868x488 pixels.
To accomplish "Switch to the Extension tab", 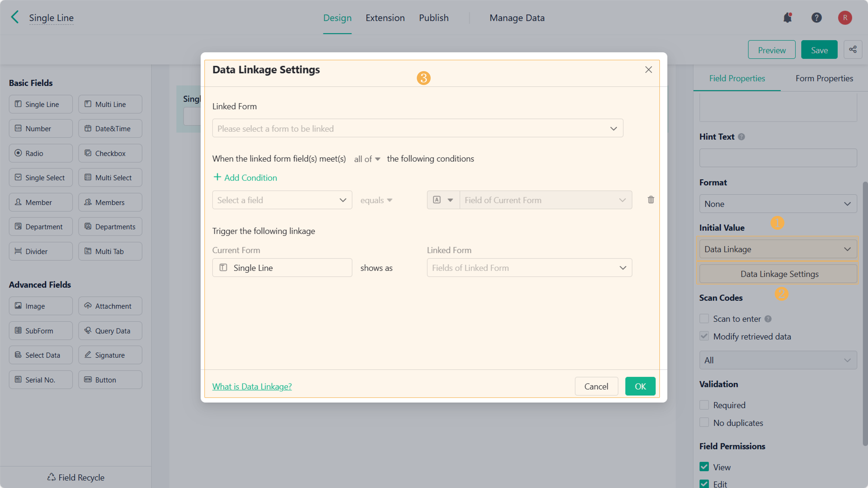I will 385,18.
